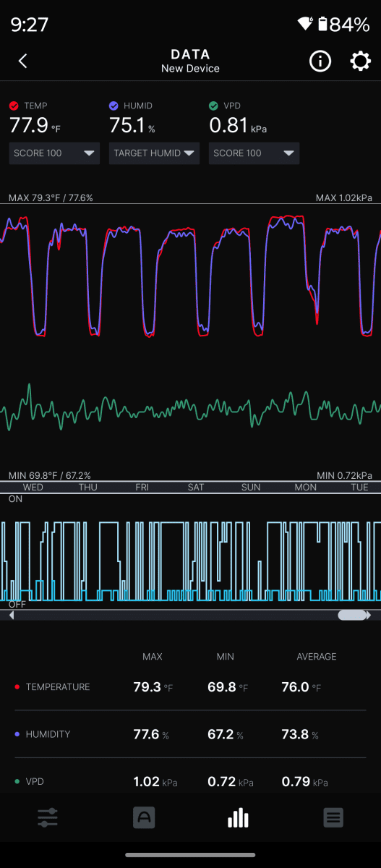381x868 pixels.
Task: Click the MAX 1.02kPa label
Action: [344, 197]
